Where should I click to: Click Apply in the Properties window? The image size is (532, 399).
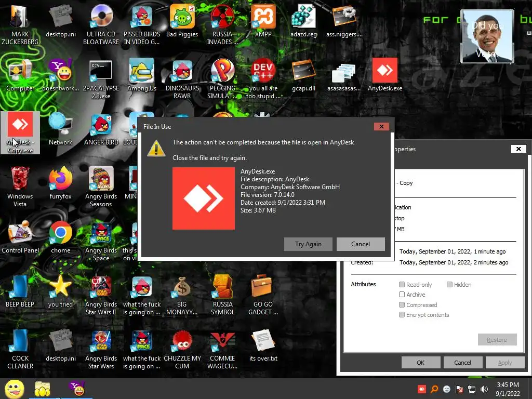(505, 362)
